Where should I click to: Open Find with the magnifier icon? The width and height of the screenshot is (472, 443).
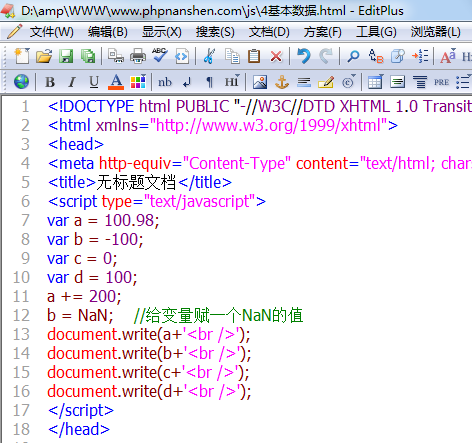tap(353, 56)
